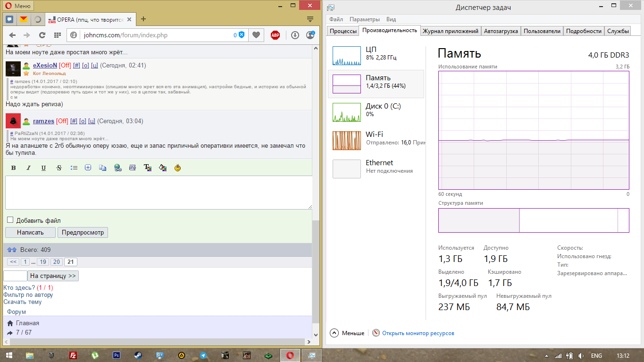Open Opera's Speed Dial grid icon
The image size is (644, 362).
(58, 35)
